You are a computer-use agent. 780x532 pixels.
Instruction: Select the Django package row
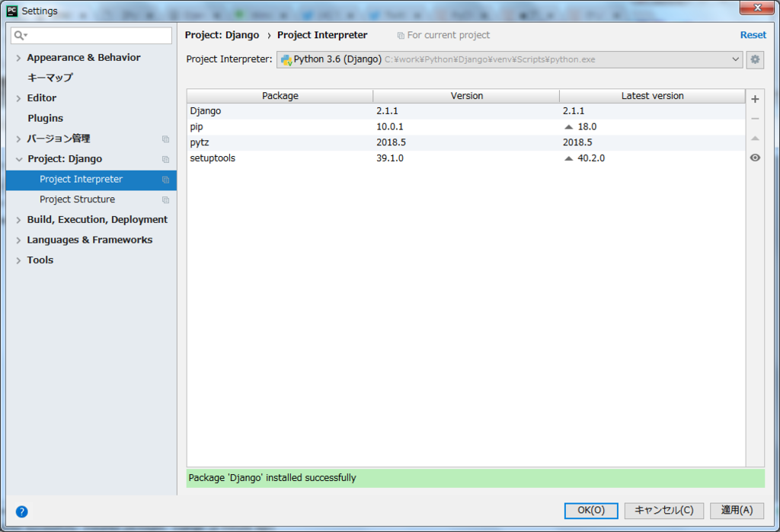click(x=466, y=111)
